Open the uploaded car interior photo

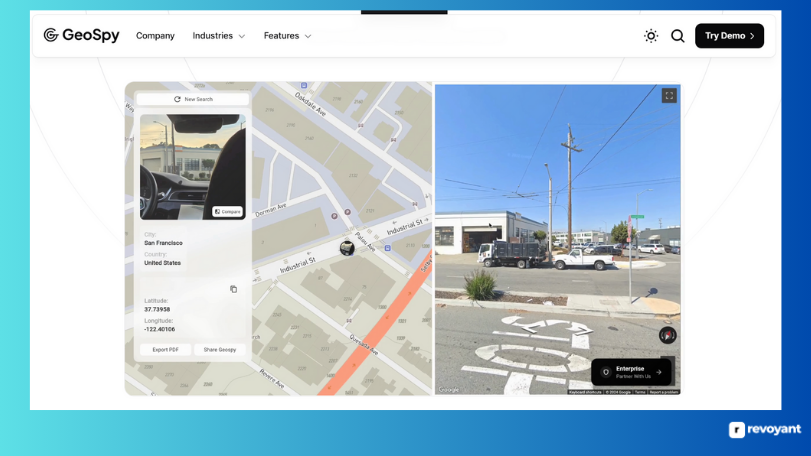tap(193, 166)
